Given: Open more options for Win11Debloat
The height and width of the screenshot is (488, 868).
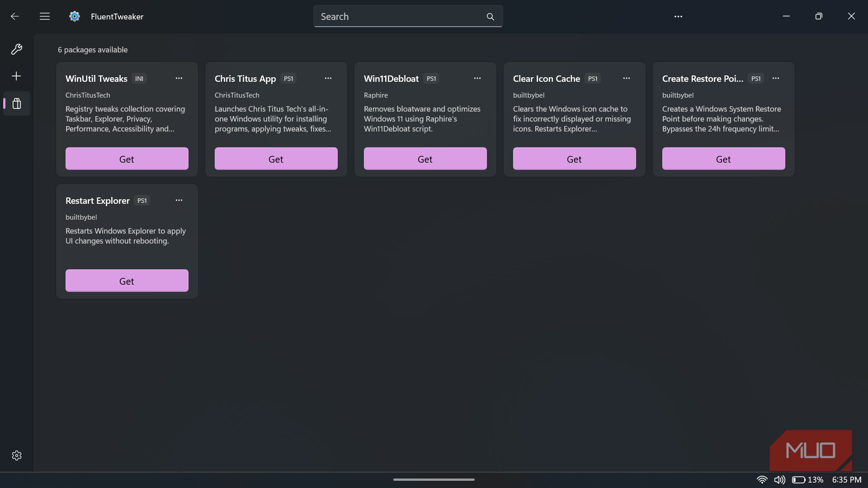Looking at the screenshot, I should (x=477, y=78).
